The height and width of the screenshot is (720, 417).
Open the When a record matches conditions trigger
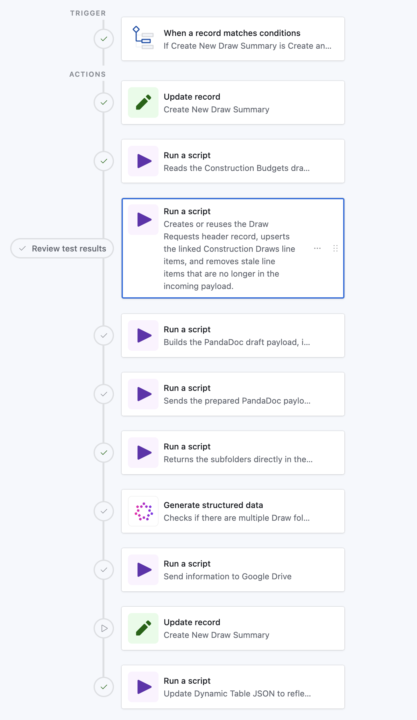(233, 39)
